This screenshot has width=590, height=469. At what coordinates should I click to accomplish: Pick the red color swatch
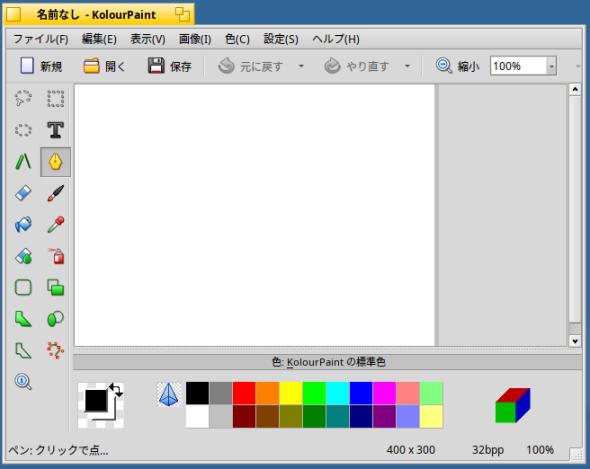coord(244,393)
